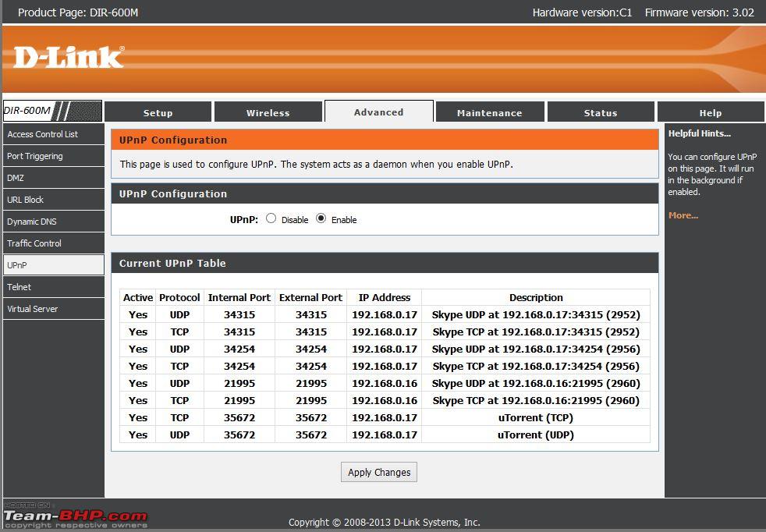Image resolution: width=766 pixels, height=532 pixels.
Task: Open the More... helpful hints link
Action: click(x=683, y=215)
